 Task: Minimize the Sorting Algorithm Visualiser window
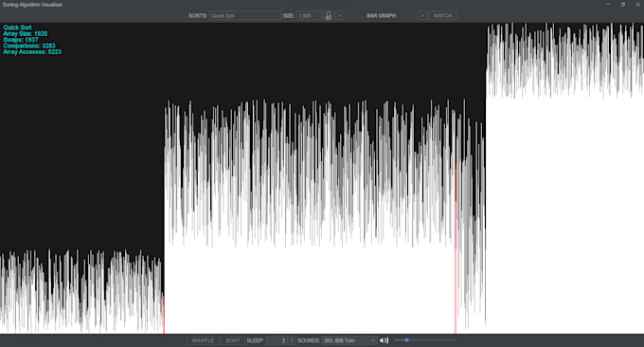(608, 5)
